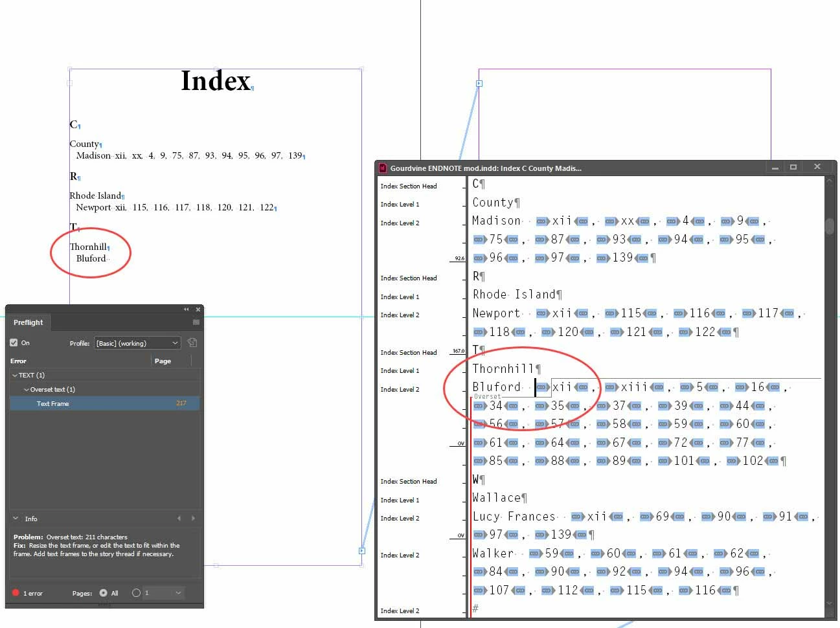This screenshot has height=628, width=840.
Task: Collapse the Preflight panel using double arrows
Action: click(x=187, y=309)
